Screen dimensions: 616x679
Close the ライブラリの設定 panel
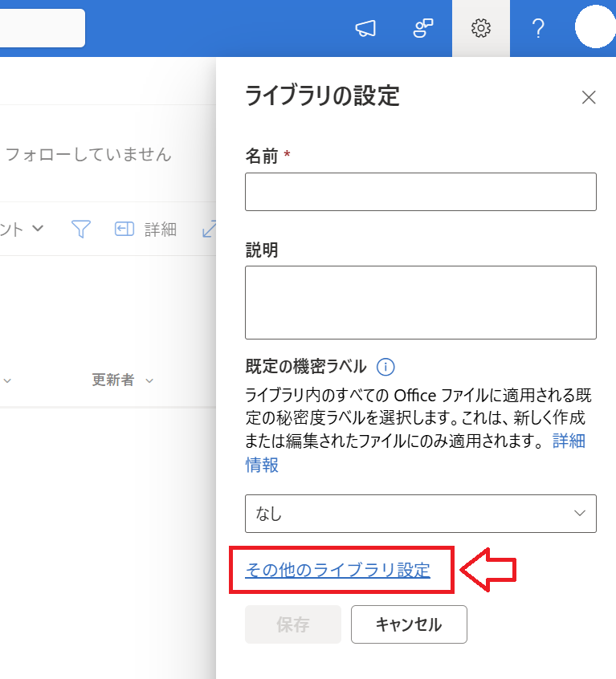[589, 97]
